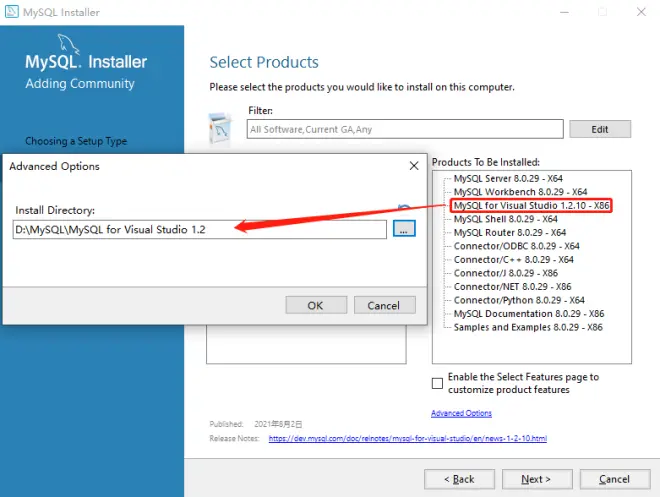
Task: Click the Products To Be Installed label
Action: click(x=486, y=162)
